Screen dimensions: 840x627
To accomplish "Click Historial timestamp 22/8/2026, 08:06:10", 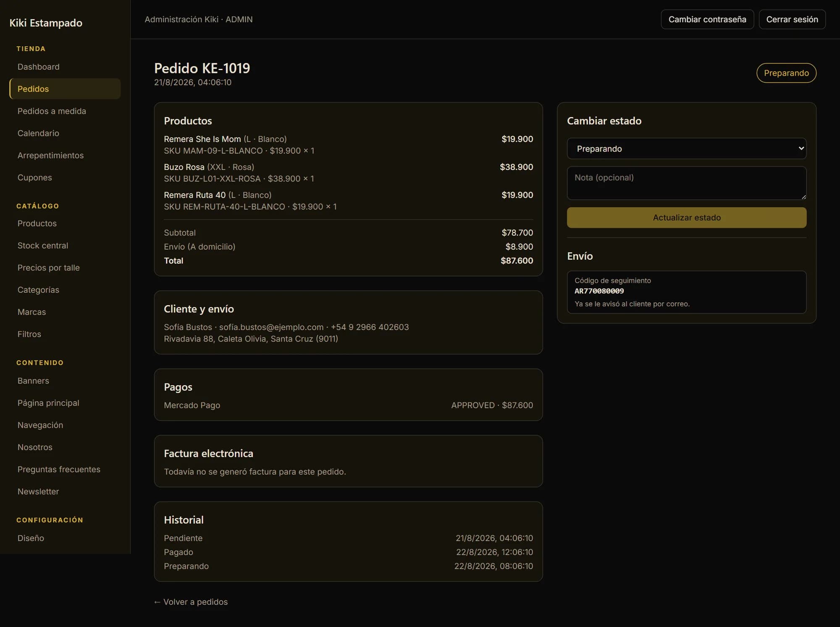I will [493, 566].
